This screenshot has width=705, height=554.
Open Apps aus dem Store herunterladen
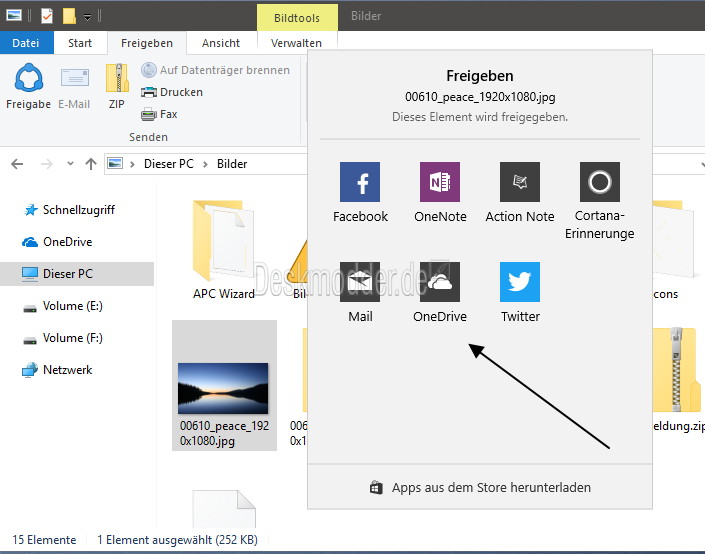480,487
